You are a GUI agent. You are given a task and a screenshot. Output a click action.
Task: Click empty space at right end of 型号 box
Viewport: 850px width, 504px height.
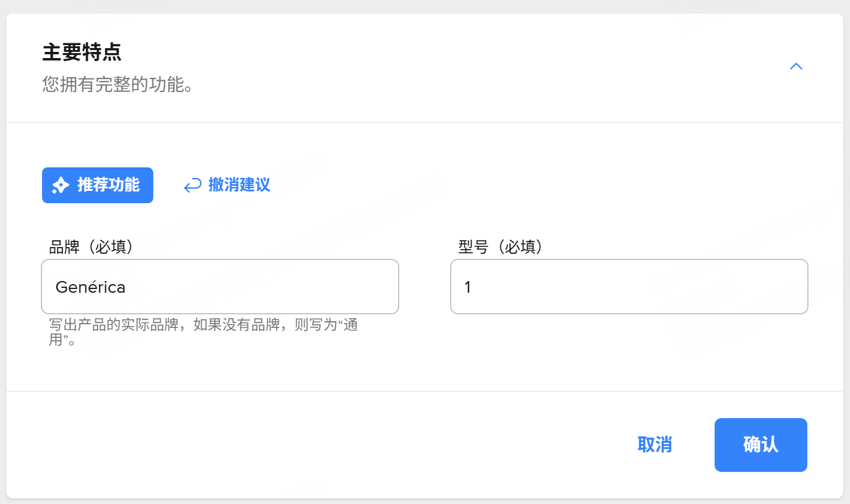pos(779,287)
